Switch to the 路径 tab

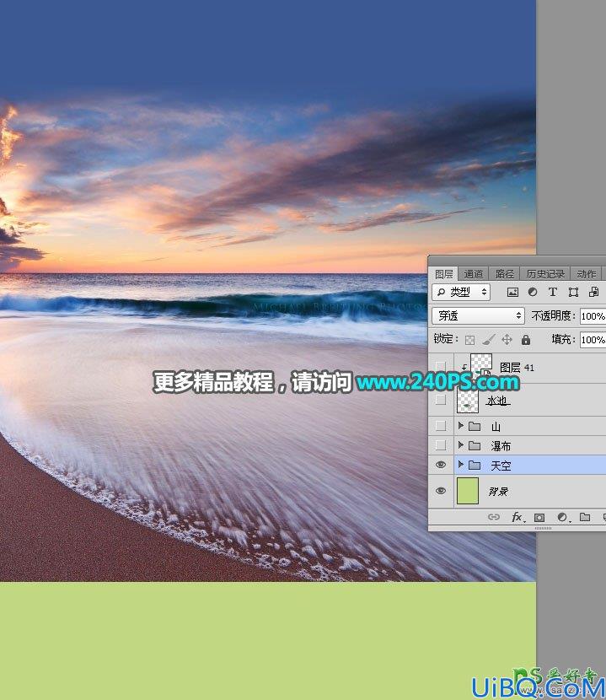point(505,273)
